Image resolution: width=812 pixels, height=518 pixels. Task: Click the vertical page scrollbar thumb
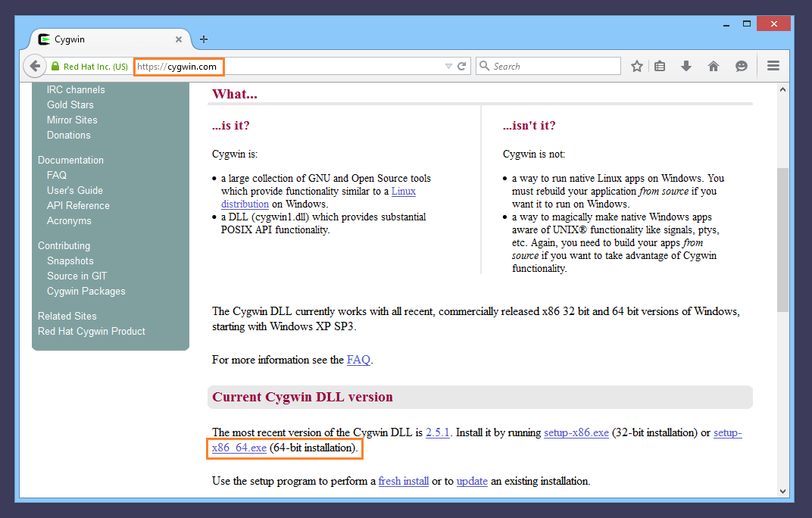tap(782, 239)
